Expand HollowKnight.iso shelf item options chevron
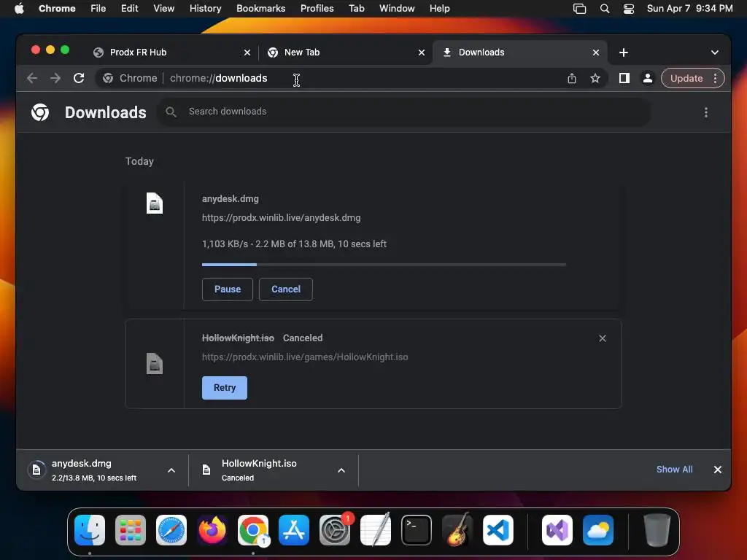The width and height of the screenshot is (747, 560). click(x=341, y=470)
